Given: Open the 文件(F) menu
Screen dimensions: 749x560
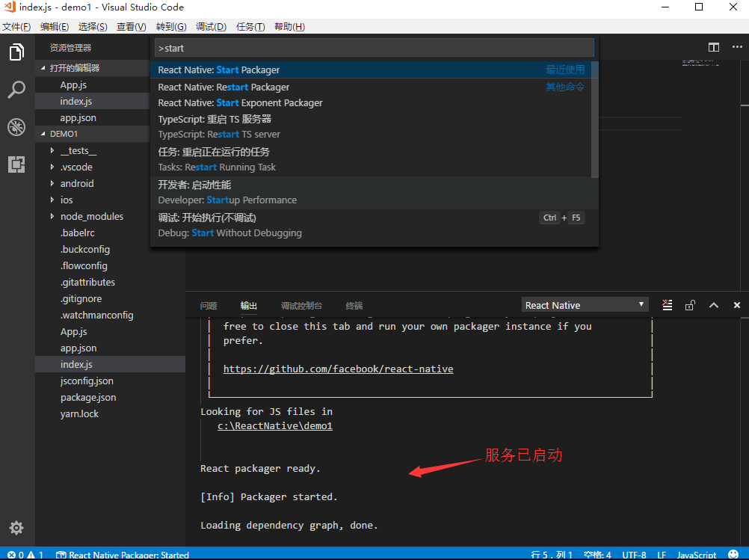Looking at the screenshot, I should (x=16, y=27).
